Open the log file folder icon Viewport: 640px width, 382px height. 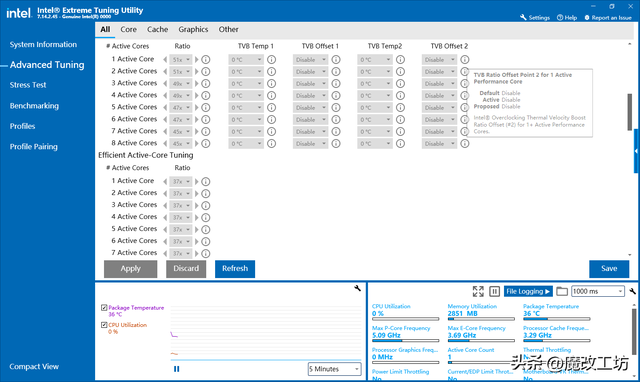tap(562, 291)
